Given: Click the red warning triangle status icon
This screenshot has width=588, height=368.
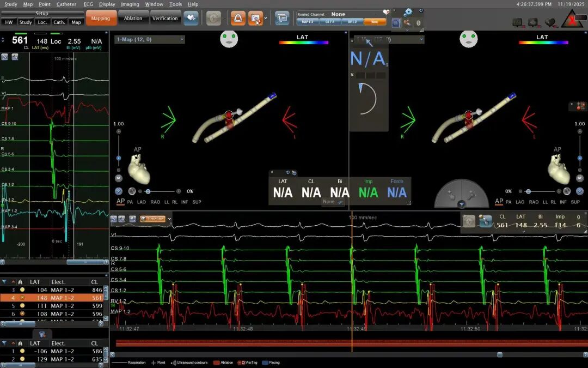Looking at the screenshot, I should pyautogui.click(x=573, y=20).
